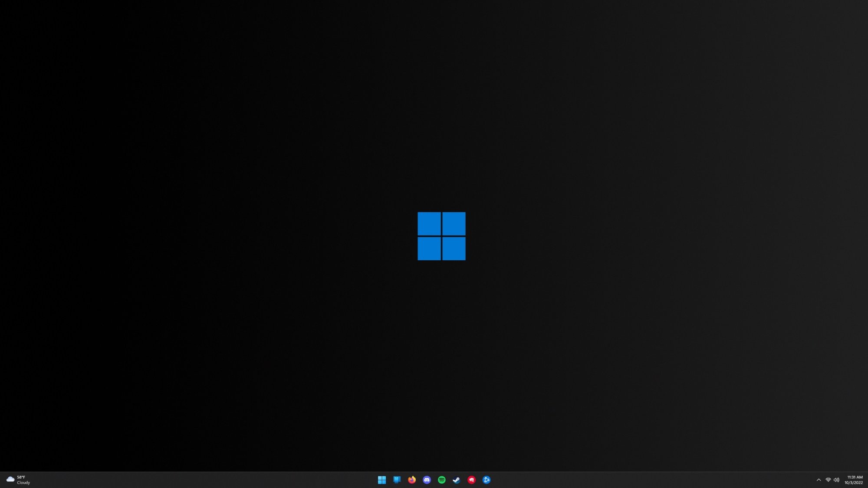This screenshot has height=488, width=868.
Task: Click the bottom-right square of the wallpaper logo
Action: click(x=454, y=249)
